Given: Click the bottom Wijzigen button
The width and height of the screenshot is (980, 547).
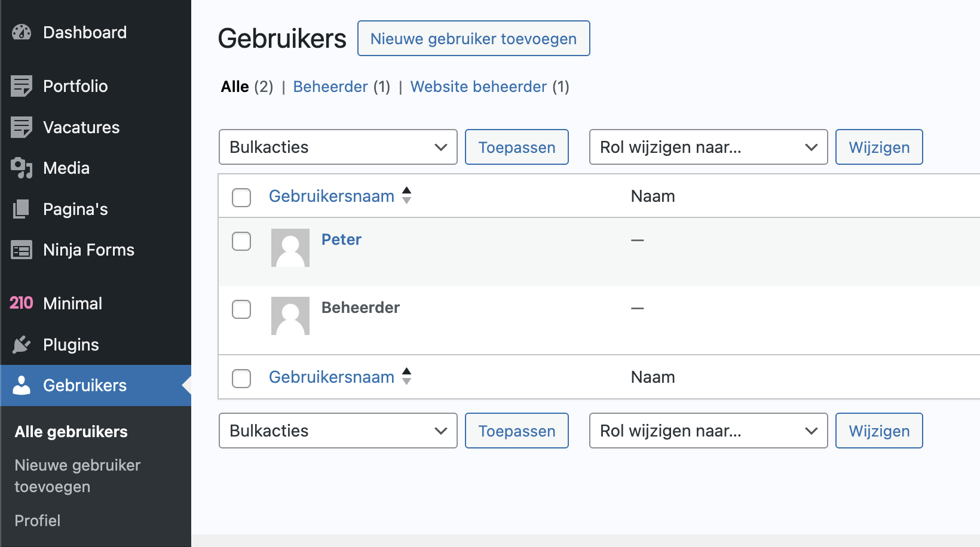Looking at the screenshot, I should coord(879,431).
